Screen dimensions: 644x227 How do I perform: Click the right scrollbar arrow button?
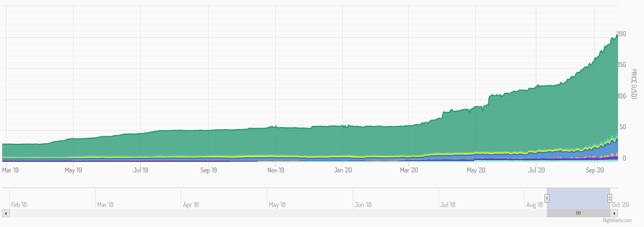coord(615,213)
